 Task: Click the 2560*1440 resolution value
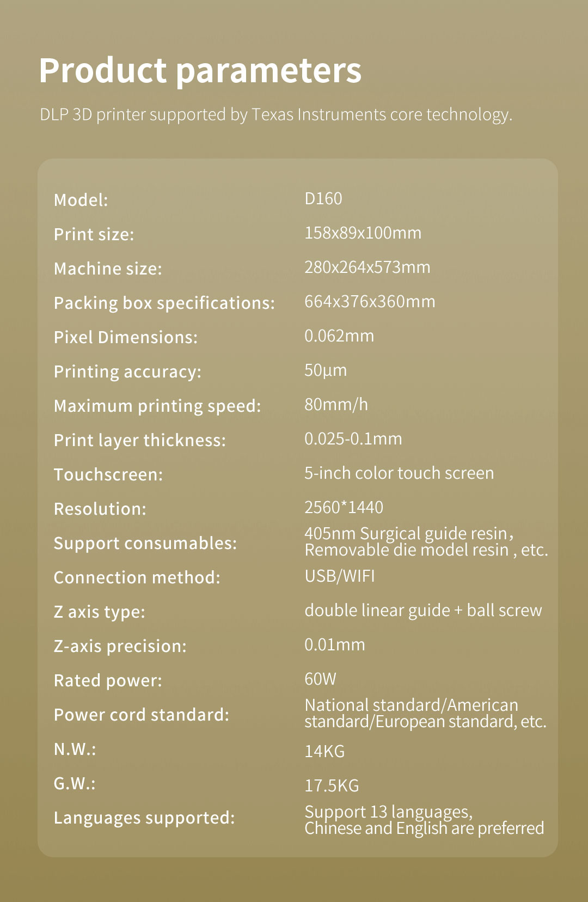pyautogui.click(x=344, y=508)
